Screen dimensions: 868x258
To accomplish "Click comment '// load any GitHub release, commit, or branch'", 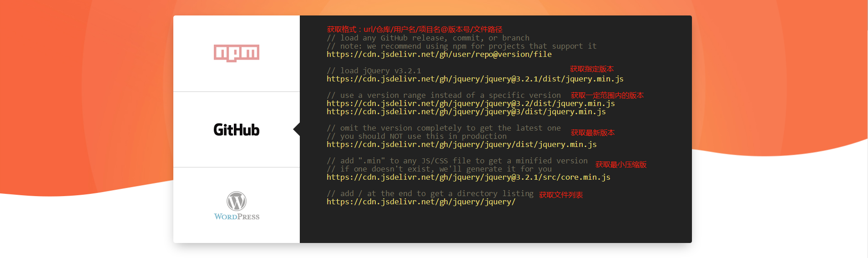I will coord(428,38).
